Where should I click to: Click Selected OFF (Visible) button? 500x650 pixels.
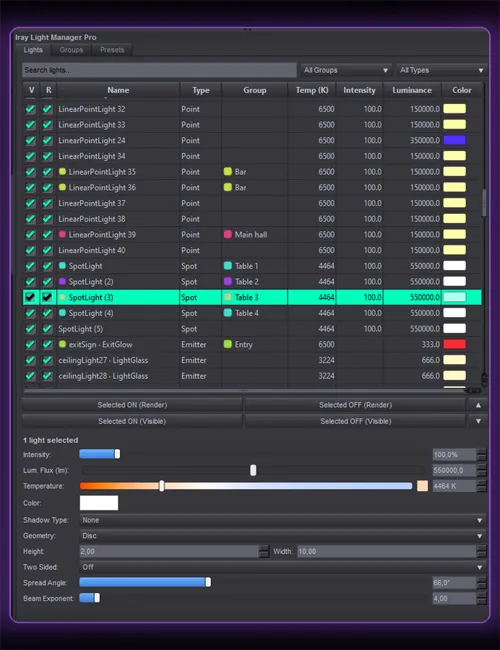point(355,421)
